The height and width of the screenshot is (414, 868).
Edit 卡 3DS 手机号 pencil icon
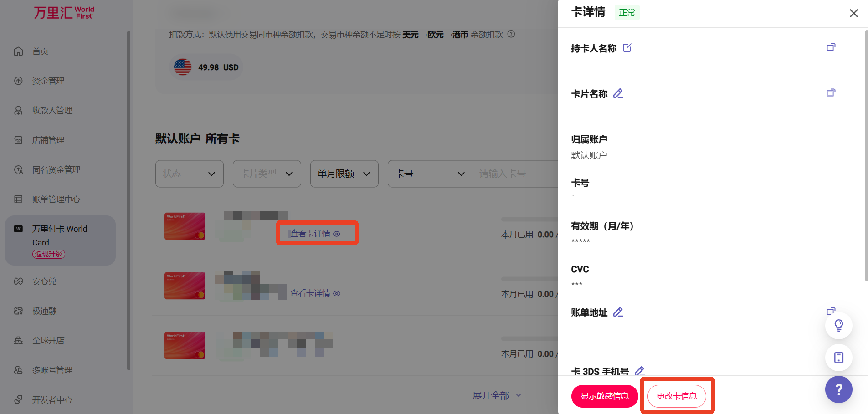pyautogui.click(x=639, y=371)
